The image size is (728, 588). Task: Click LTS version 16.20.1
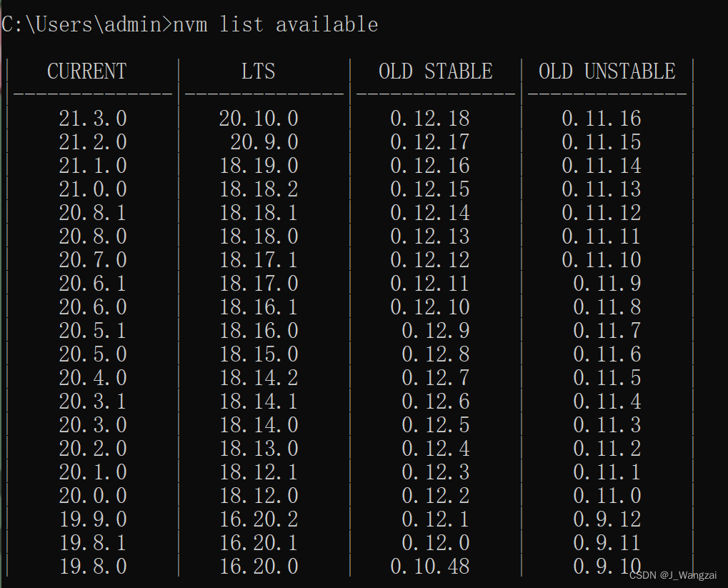pyautogui.click(x=259, y=543)
